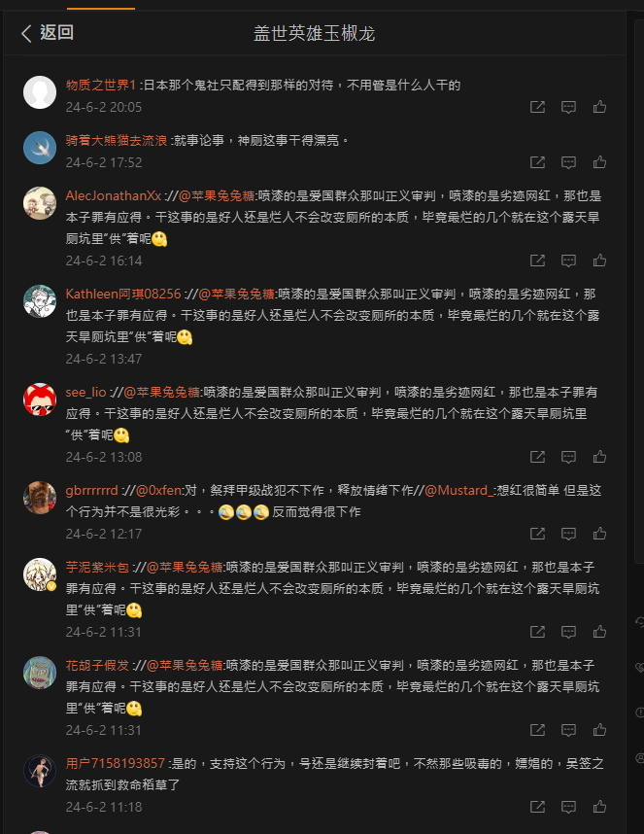Viewport: 644px width, 834px height.
Task: Like the gbrrrrrrd comment
Action: tap(600, 534)
